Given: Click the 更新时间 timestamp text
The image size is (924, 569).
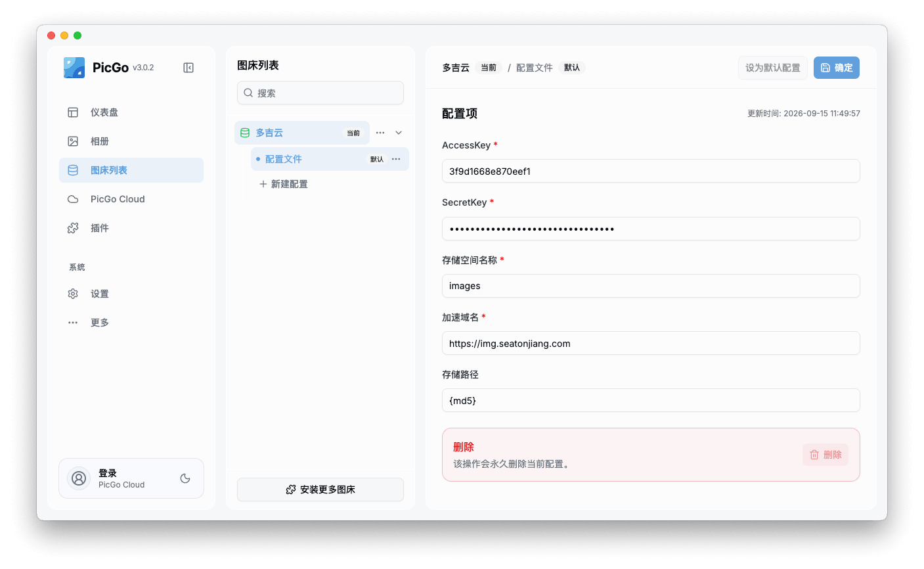Looking at the screenshot, I should (x=804, y=114).
